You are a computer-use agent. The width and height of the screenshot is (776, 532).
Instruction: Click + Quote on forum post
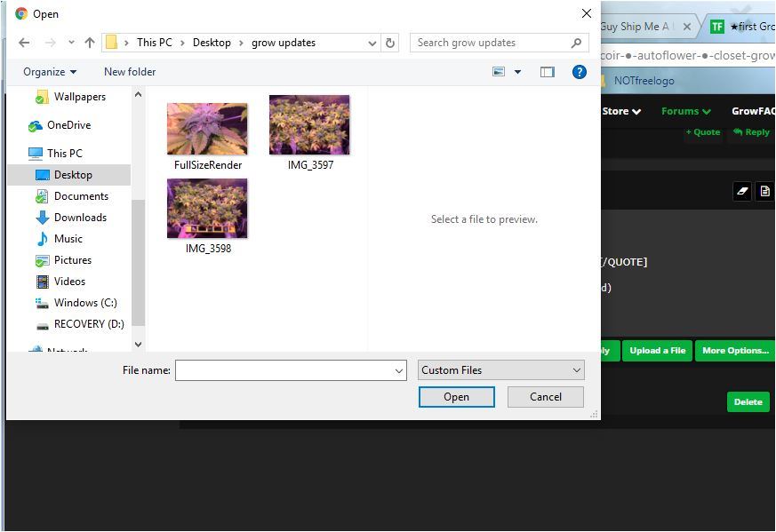703,132
